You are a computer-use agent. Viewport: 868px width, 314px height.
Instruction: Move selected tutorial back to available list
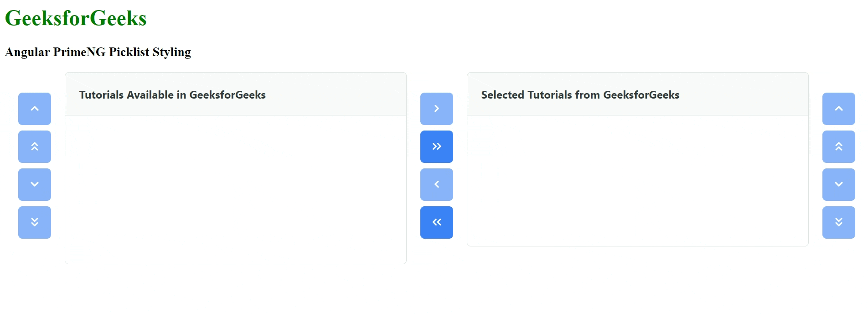click(437, 184)
